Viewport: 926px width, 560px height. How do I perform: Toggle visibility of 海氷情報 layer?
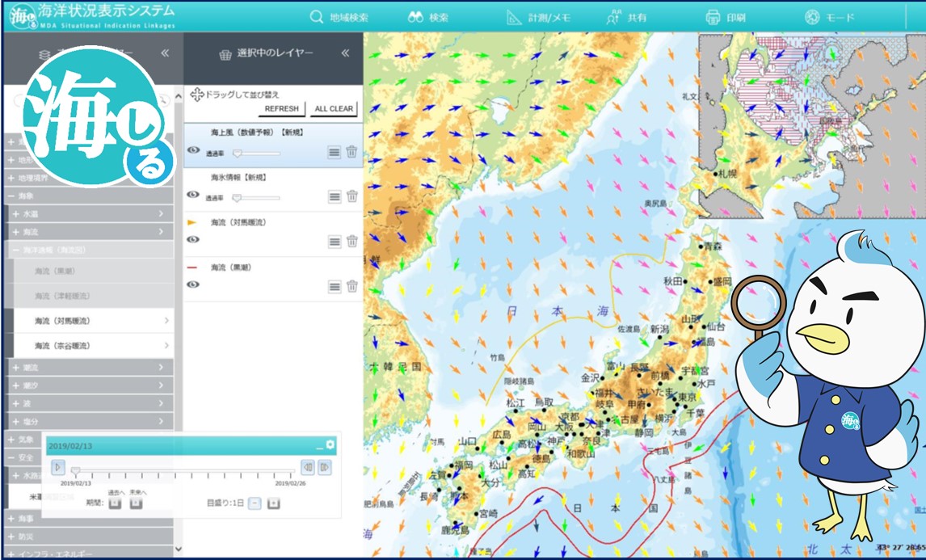tap(193, 195)
